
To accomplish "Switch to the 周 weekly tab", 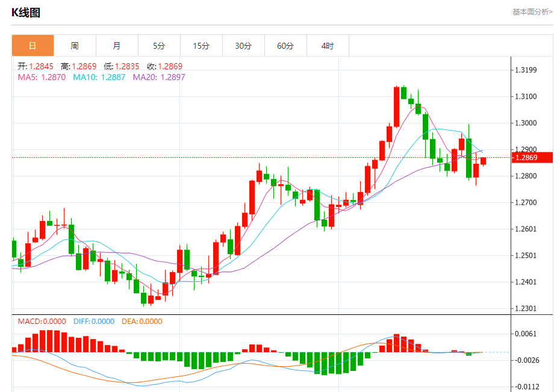I will pyautogui.click(x=75, y=46).
